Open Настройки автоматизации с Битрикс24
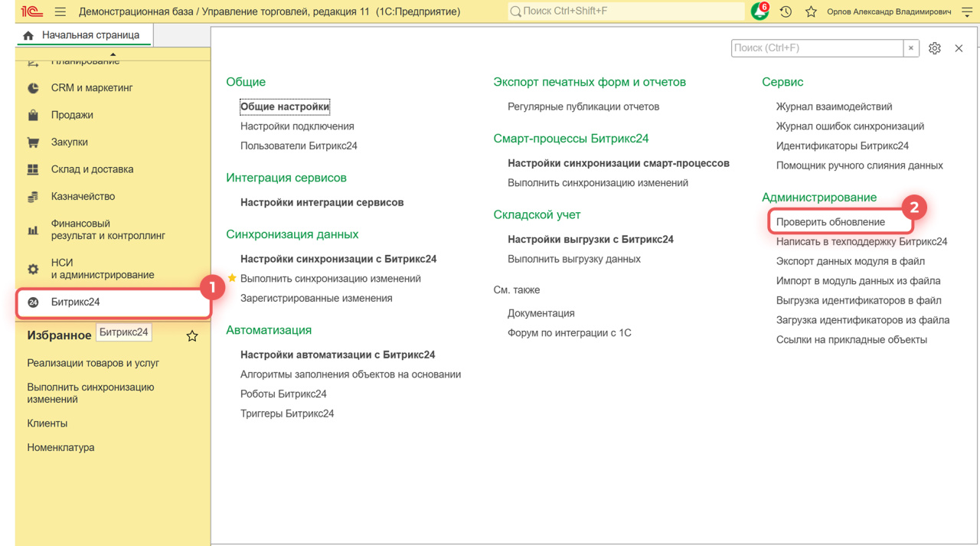Viewport: 980px width, 546px height. [x=338, y=355]
